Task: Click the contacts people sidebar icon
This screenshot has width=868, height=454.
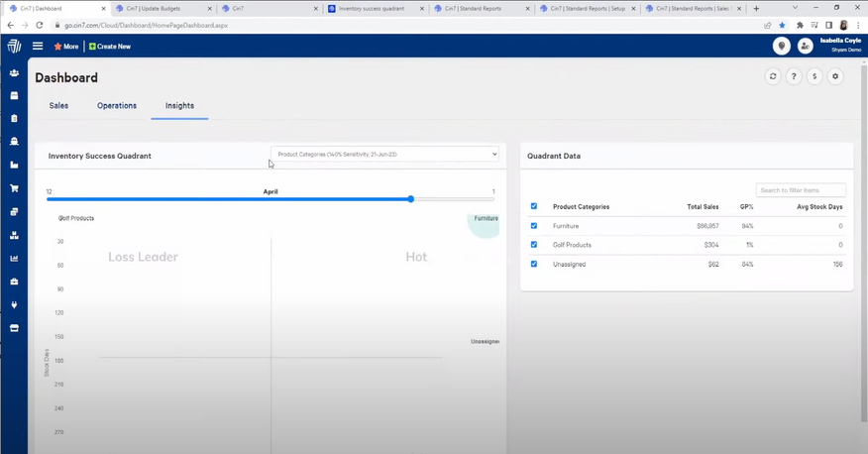Action: click(14, 72)
